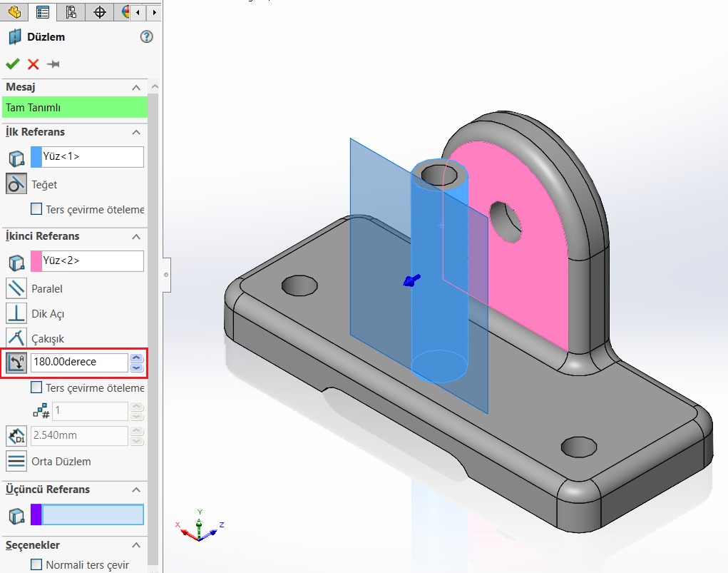Check Ters çevirme öteleme under İkinci Referans

coord(36,388)
